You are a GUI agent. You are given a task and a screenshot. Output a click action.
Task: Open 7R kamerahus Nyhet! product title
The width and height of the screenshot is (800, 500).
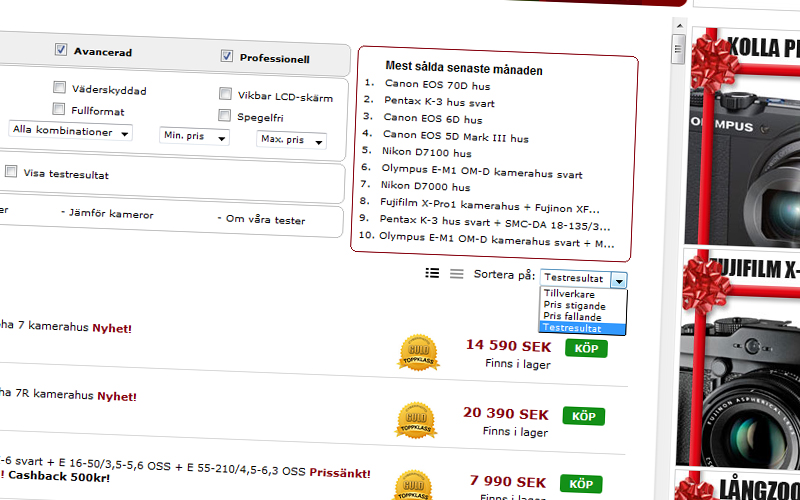click(x=68, y=395)
